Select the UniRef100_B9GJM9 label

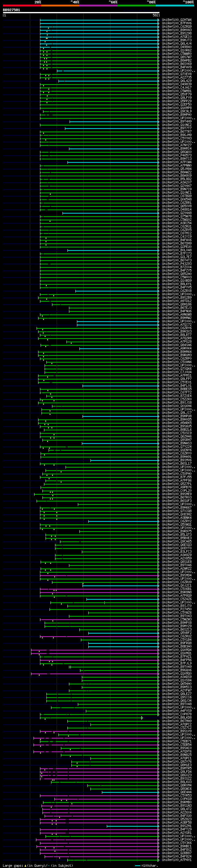click(x=177, y=135)
